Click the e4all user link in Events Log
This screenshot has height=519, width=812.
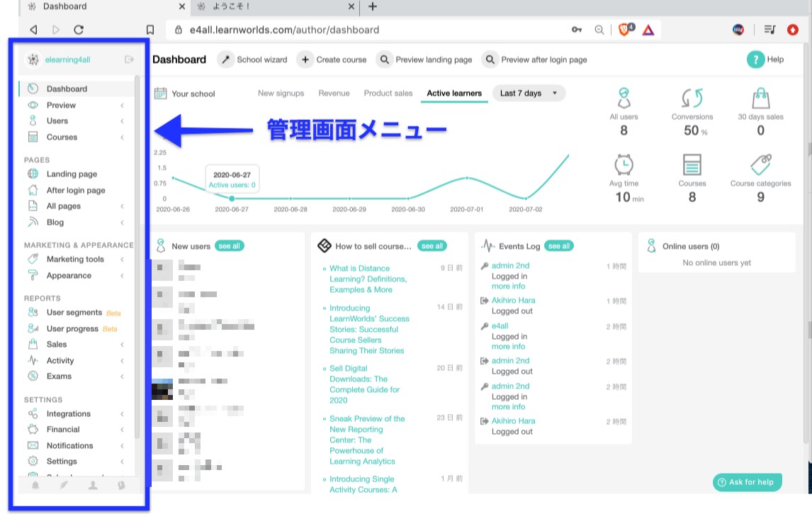click(x=500, y=326)
